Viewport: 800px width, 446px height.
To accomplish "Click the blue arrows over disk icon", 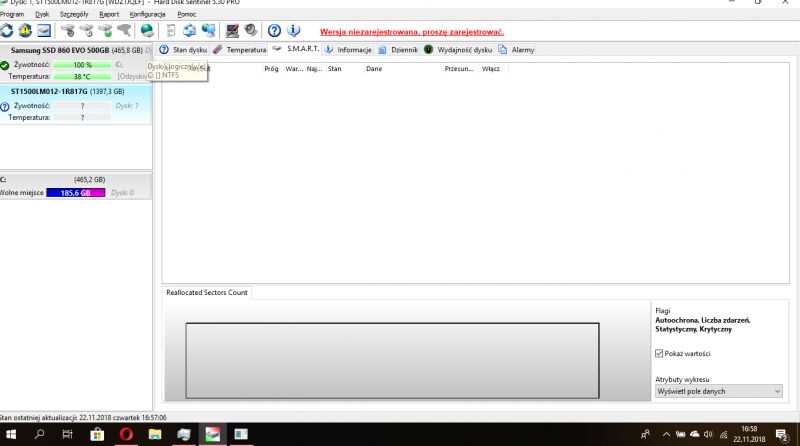I will tap(189, 31).
